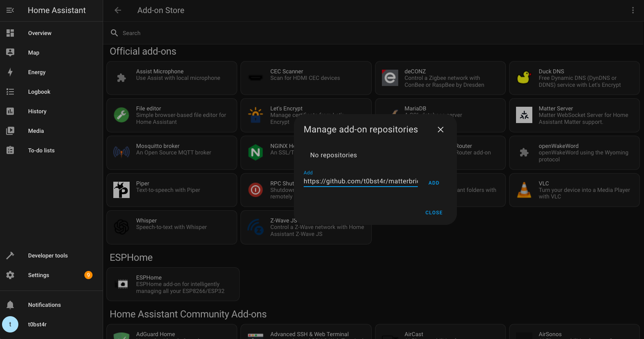Click the openWakeWord puzzle icon
644x339 pixels.
tap(524, 152)
